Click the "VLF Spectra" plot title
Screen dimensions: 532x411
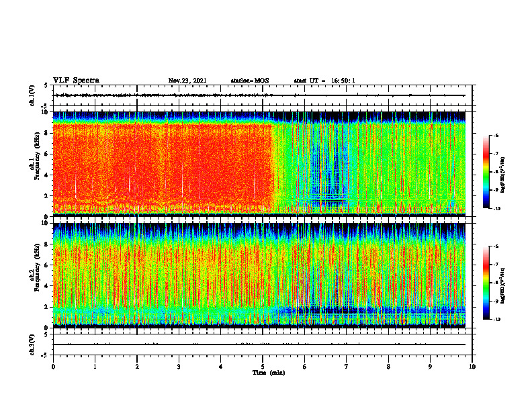click(x=76, y=81)
